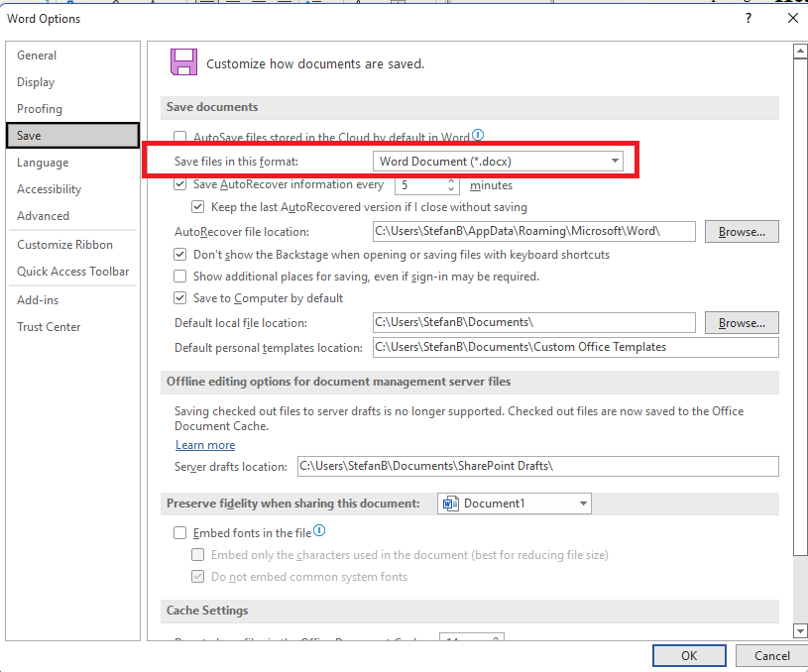Click the info icon beside Embed fonts

pyautogui.click(x=319, y=530)
